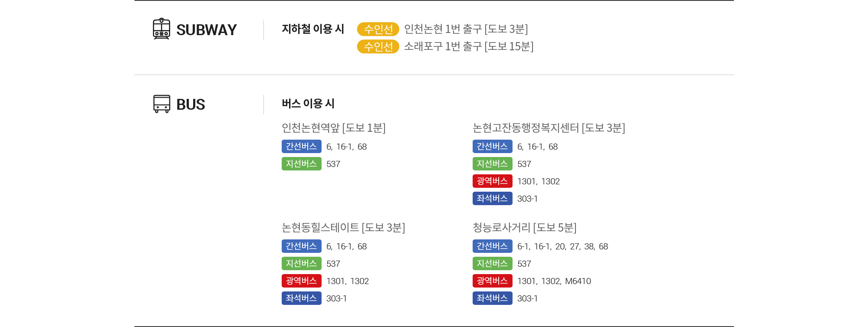Viewport: 868px width, 327px height.
Task: Click 지선버스 badge under 인천논현역앞
Action: pyautogui.click(x=302, y=163)
